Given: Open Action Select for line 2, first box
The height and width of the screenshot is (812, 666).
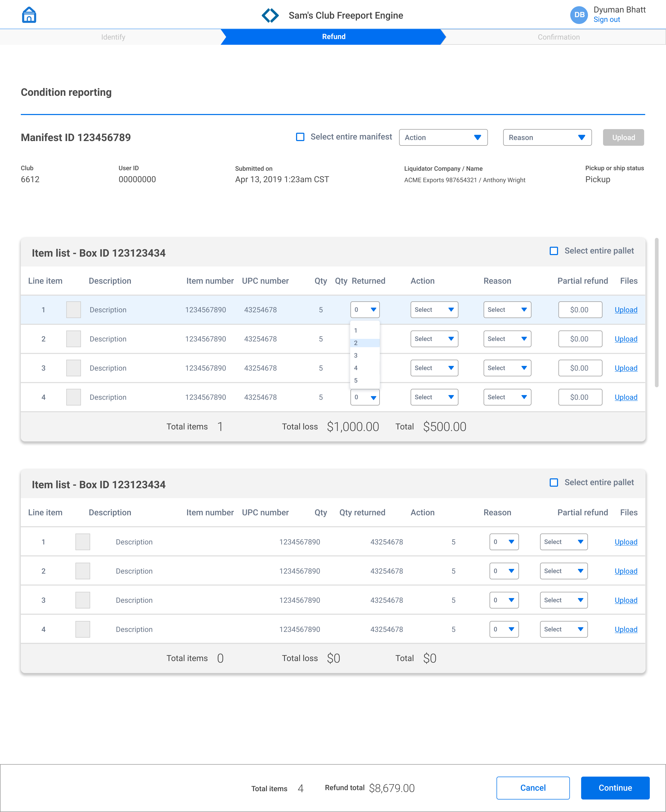Looking at the screenshot, I should coord(434,339).
